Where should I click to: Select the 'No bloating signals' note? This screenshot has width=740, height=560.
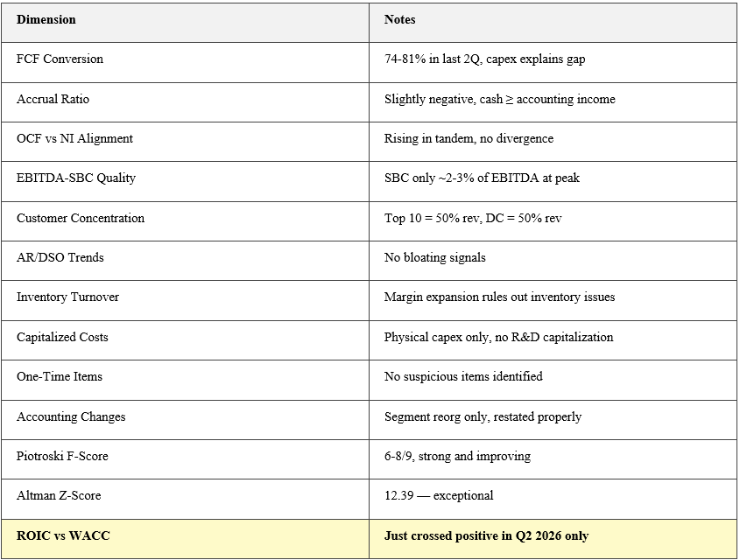[434, 257]
